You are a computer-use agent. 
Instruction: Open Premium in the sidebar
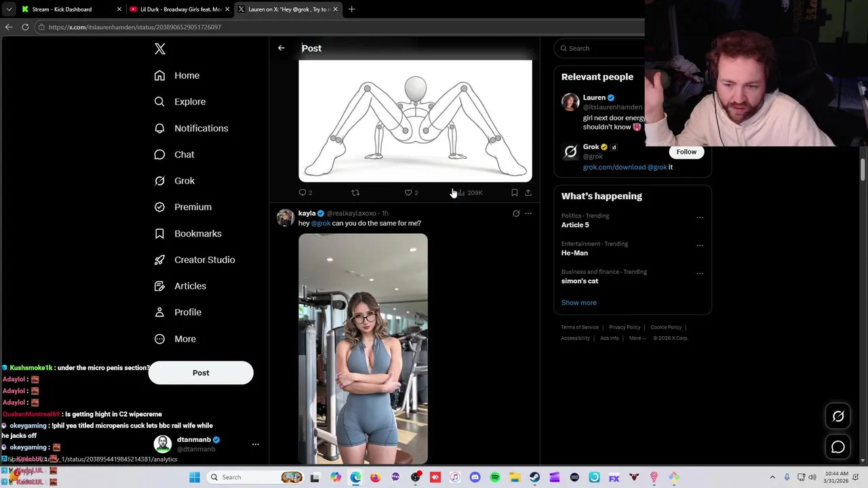pyautogui.click(x=183, y=207)
